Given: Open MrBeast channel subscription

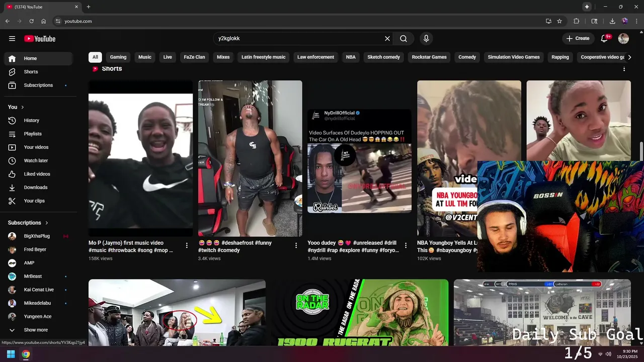Looking at the screenshot, I should click(x=38, y=277).
